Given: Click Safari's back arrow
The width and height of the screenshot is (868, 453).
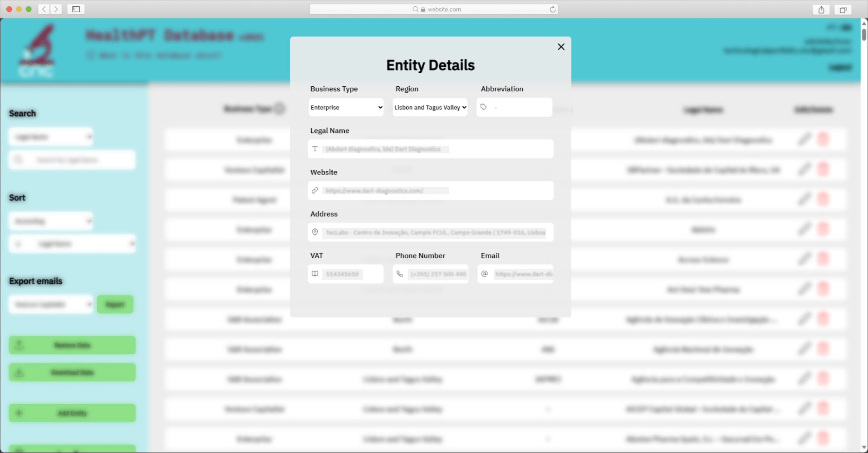Looking at the screenshot, I should 44,9.
